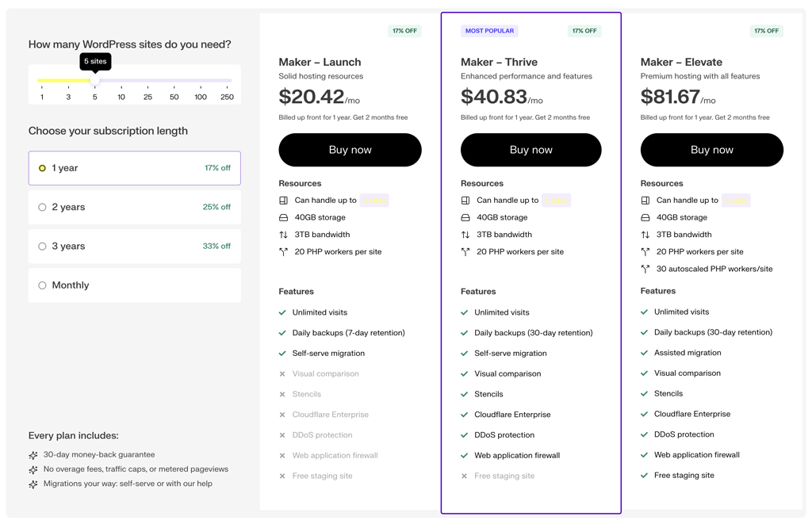Click storage icon in Maker – Launch resources
The width and height of the screenshot is (812, 524).
(x=283, y=217)
